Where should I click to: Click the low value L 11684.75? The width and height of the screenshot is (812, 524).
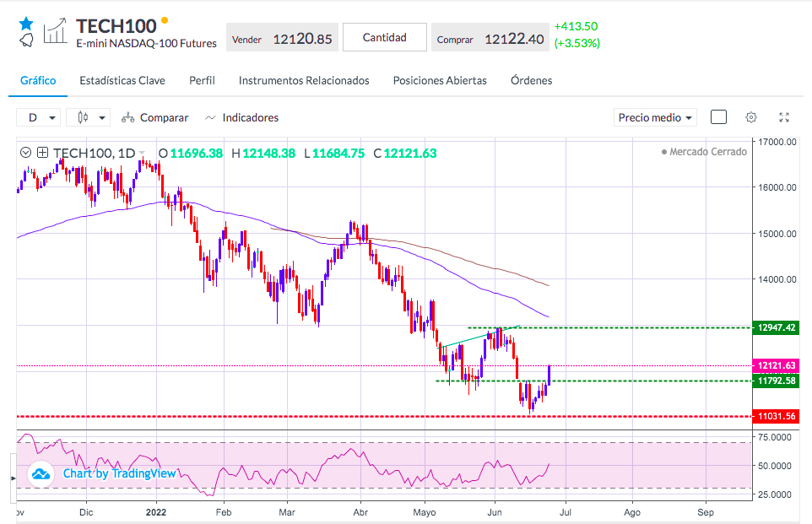(x=334, y=154)
